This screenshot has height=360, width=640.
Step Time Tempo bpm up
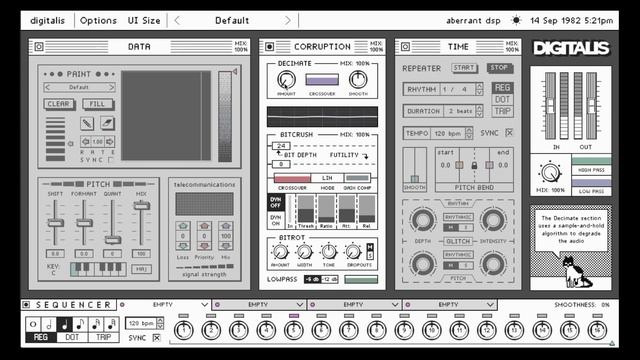[469, 130]
